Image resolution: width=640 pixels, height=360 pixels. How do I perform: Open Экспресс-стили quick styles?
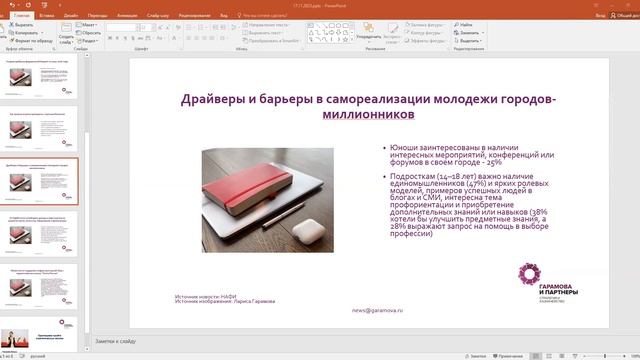[392, 33]
